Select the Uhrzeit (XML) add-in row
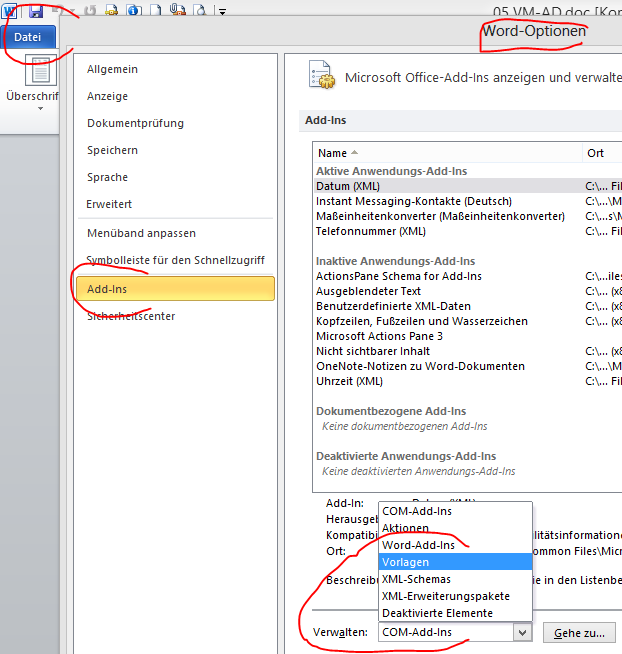The height and width of the screenshot is (654, 622). 467,381
